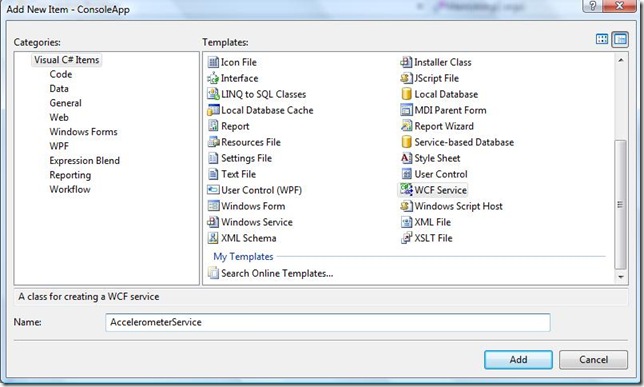The height and width of the screenshot is (387, 644).
Task: Select the Local Database Cache label
Action: (x=267, y=111)
